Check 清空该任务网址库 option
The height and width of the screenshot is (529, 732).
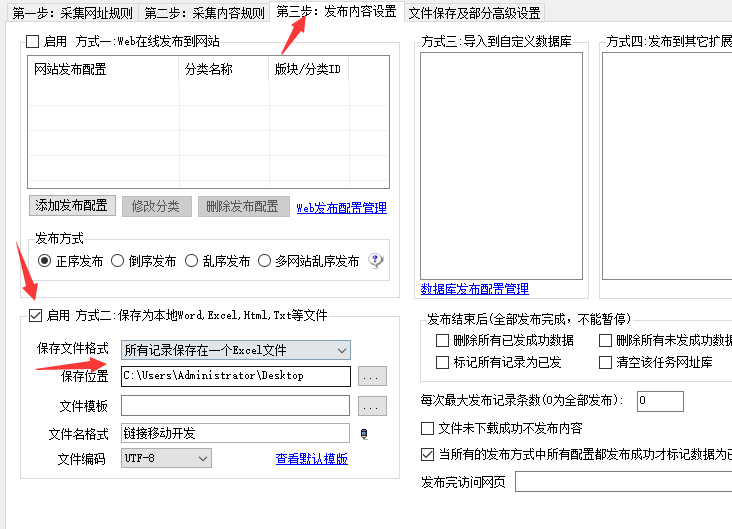pos(605,362)
